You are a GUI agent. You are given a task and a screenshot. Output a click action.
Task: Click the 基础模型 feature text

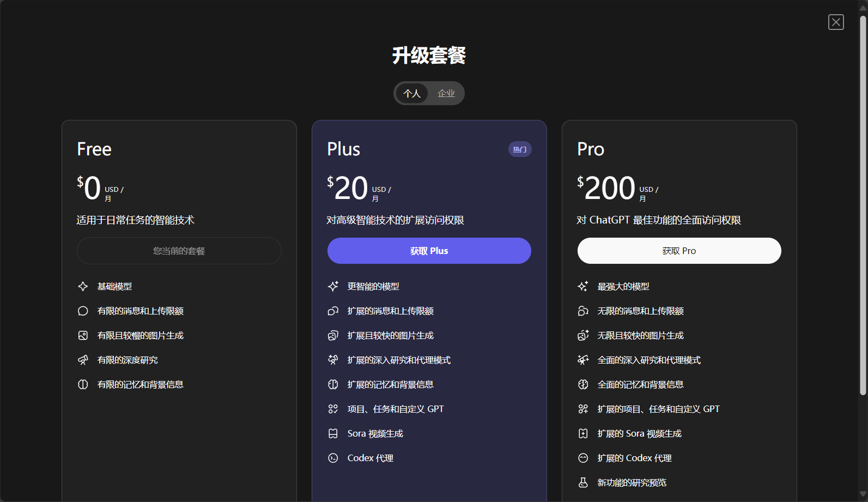click(x=114, y=286)
